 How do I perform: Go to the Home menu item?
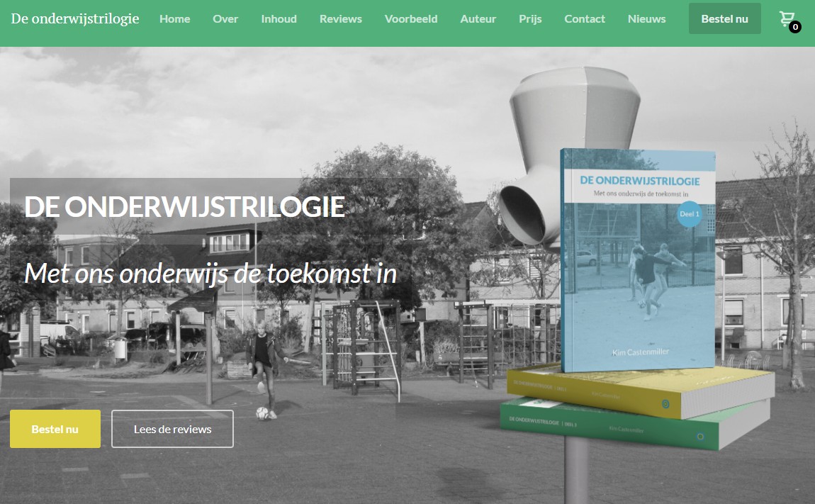pos(174,19)
